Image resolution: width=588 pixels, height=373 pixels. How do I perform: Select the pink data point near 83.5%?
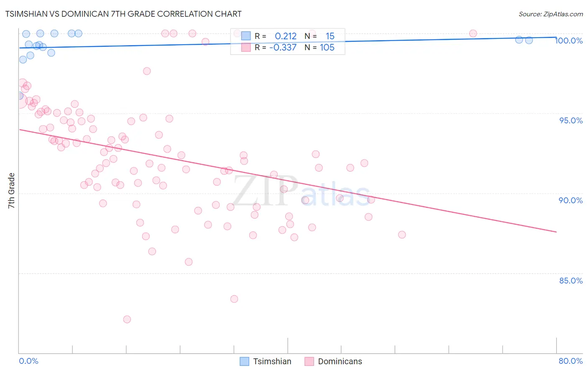coord(234,299)
